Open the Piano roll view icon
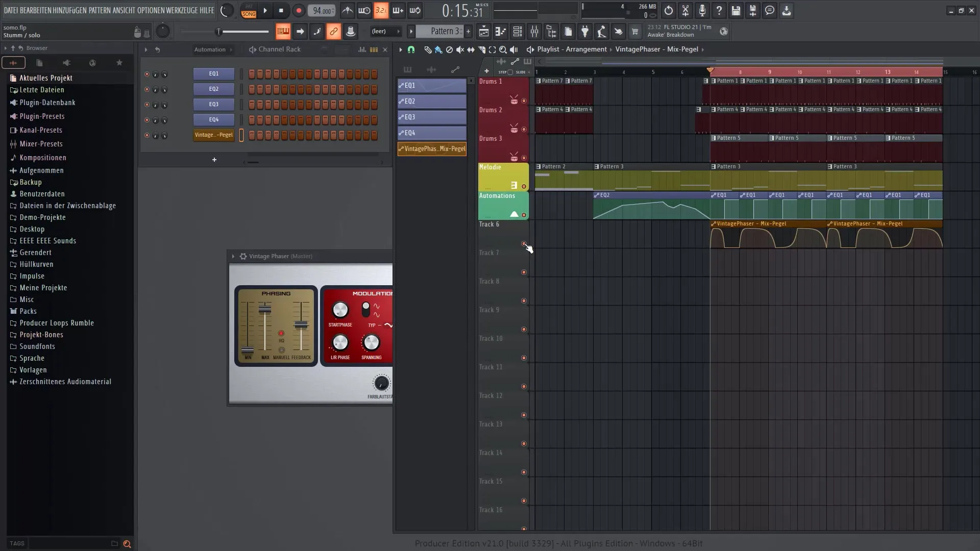This screenshot has height=551, width=980. [501, 32]
